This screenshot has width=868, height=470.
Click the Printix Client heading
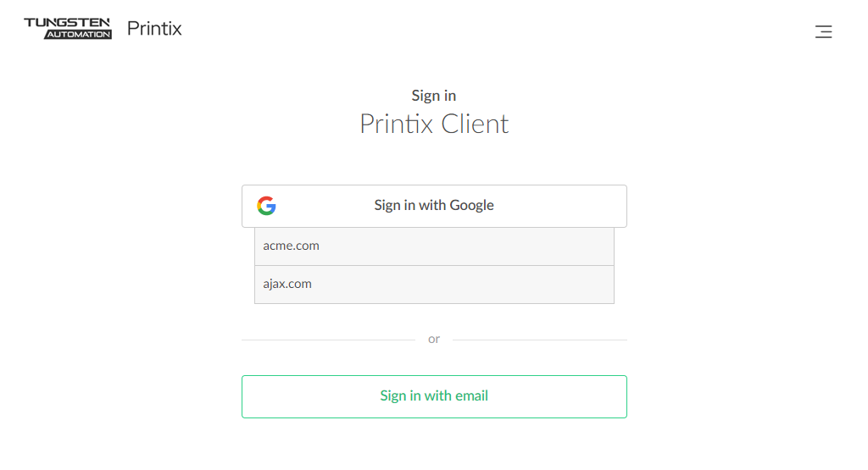click(434, 124)
